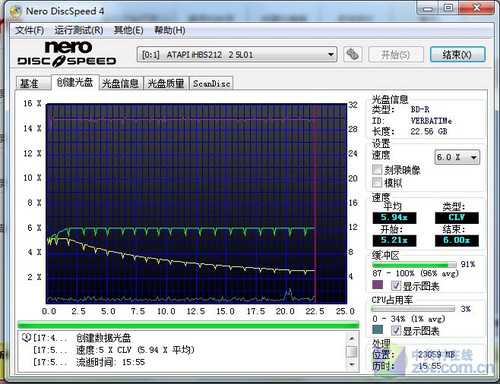
Task: Click the 0 - 34% (1% avg) CPU text
Action: (x=409, y=319)
